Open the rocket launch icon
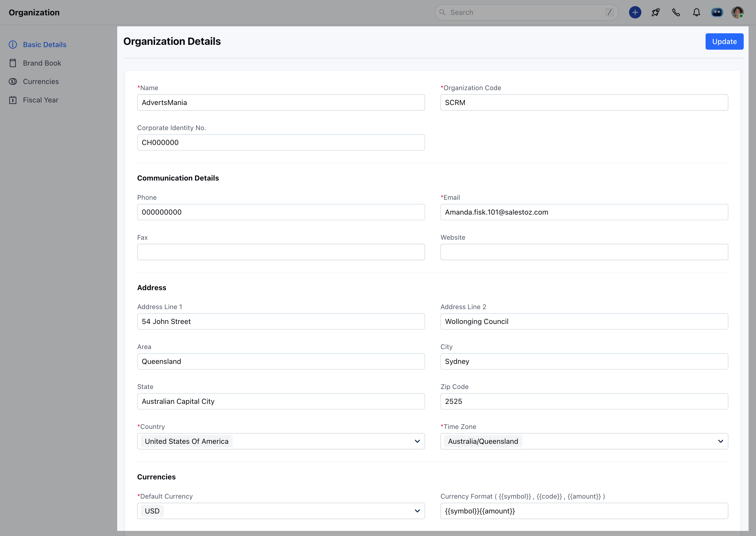 tap(655, 13)
